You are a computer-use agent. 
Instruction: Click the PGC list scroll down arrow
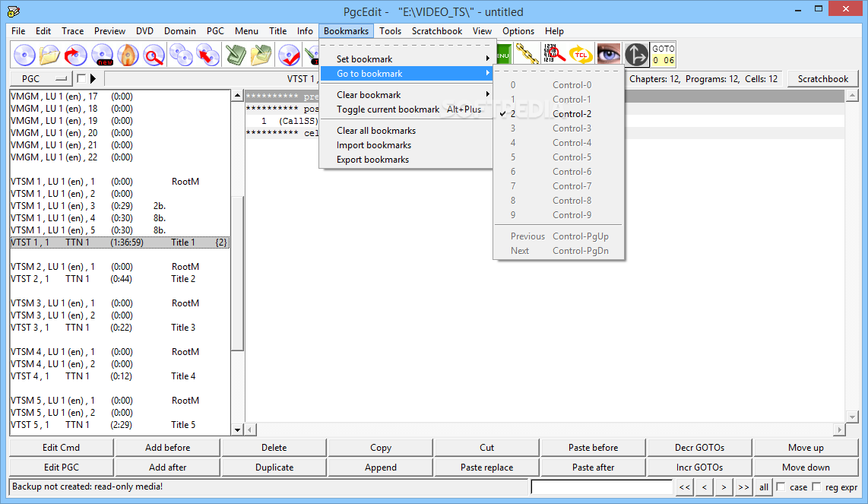(237, 430)
